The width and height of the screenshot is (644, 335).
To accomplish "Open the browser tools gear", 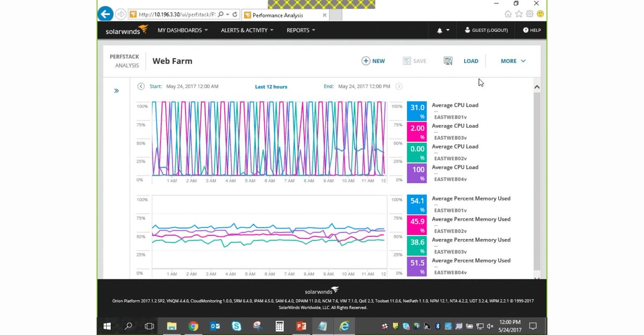I will tap(530, 14).
